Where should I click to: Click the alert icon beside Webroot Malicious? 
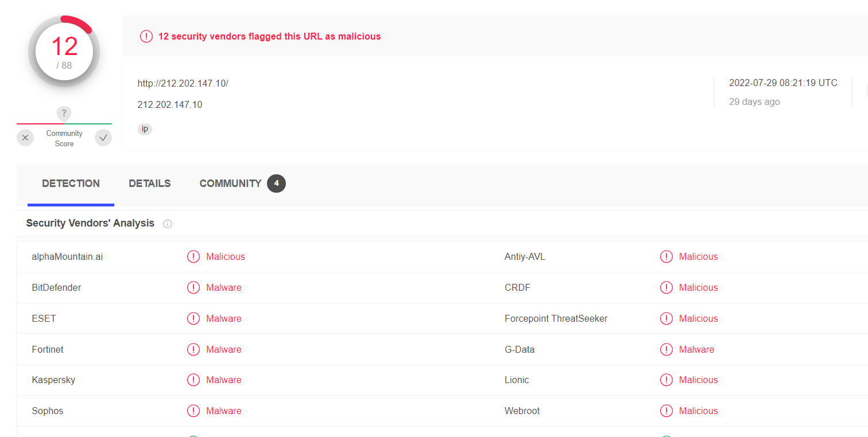(666, 411)
